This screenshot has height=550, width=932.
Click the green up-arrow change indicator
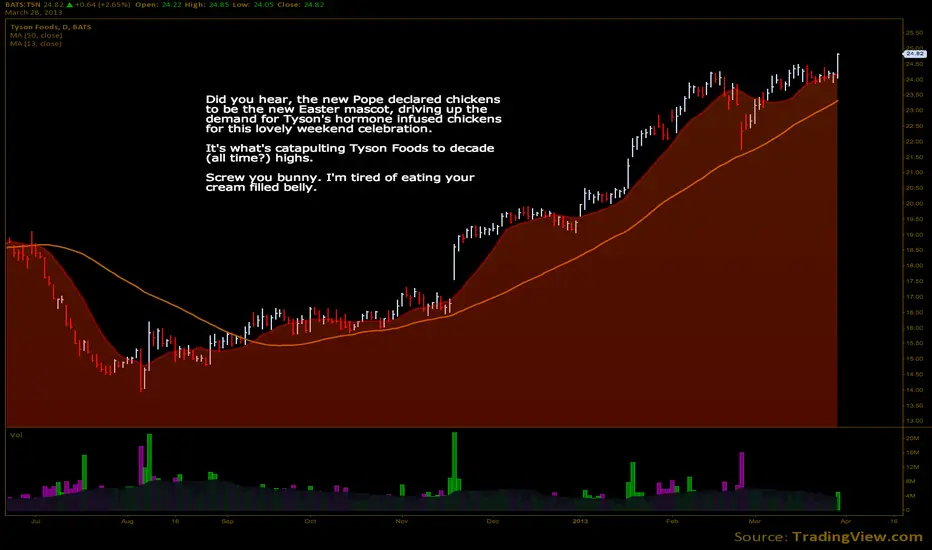(70, 4)
